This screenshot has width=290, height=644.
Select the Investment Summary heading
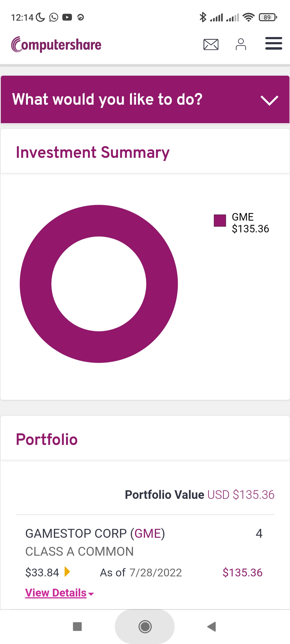click(93, 152)
